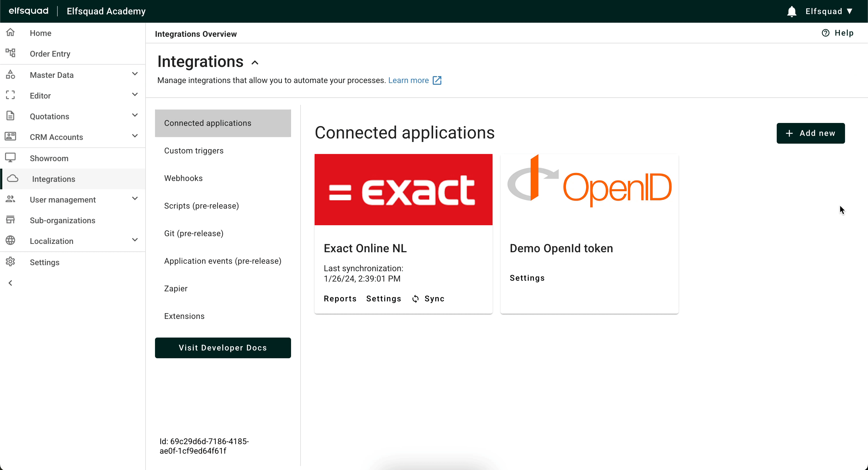Open Scripts (pre-release) section
868x470 pixels.
223,206
